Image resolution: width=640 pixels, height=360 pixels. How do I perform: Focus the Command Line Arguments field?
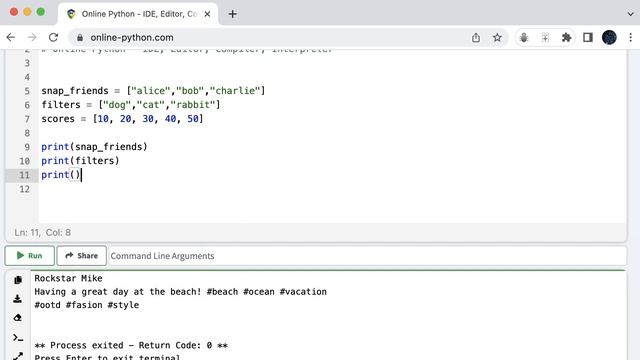click(x=367, y=256)
